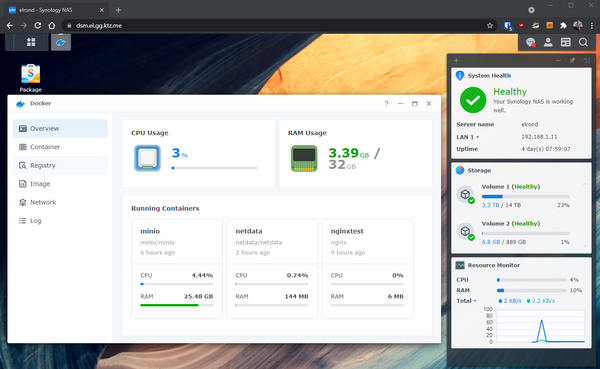
Task: Open the DSM user options icon
Action: click(x=548, y=42)
